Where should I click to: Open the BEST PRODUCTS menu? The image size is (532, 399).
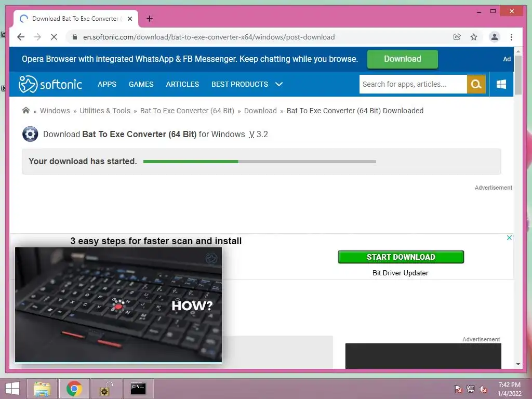pos(240,84)
